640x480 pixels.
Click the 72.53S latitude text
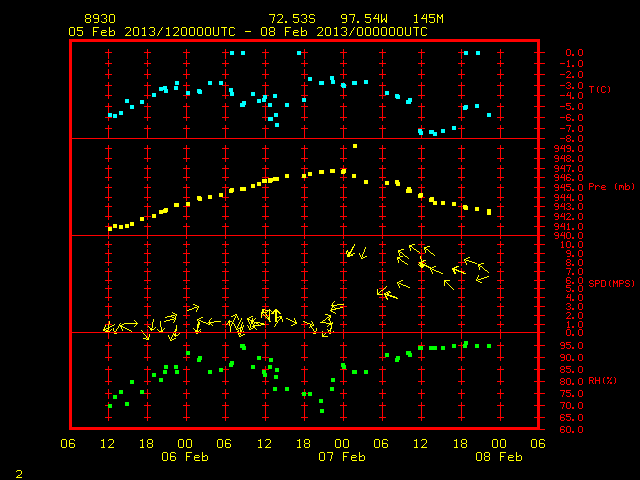[292, 19]
